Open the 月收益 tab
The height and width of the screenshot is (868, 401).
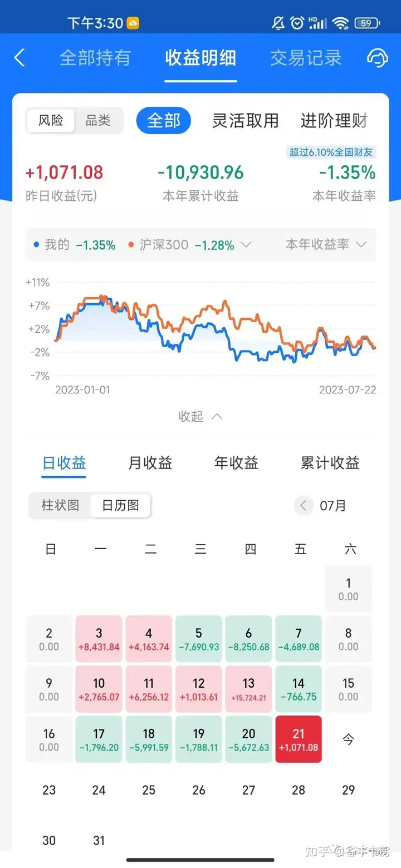[x=150, y=463]
